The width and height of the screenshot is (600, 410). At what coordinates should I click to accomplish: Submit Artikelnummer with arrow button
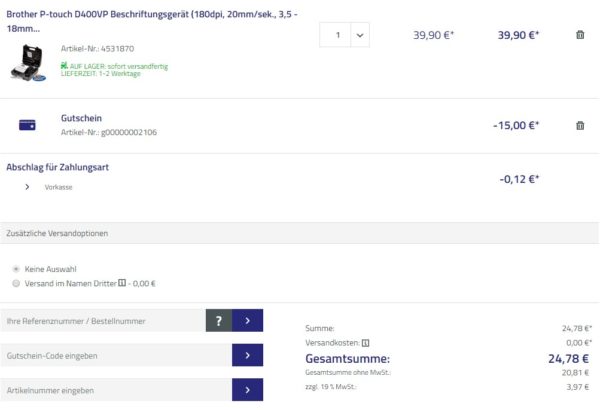tap(247, 389)
